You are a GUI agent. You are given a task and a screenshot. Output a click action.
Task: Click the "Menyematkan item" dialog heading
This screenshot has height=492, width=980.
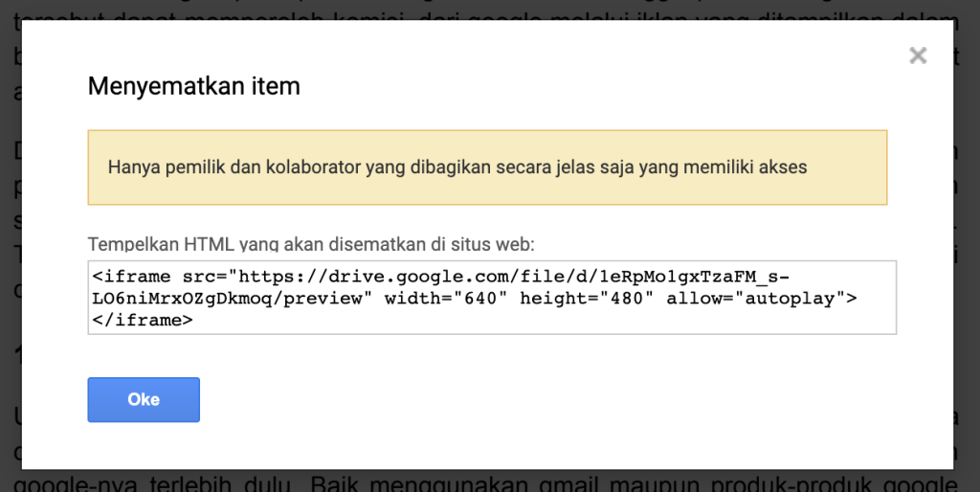[194, 86]
